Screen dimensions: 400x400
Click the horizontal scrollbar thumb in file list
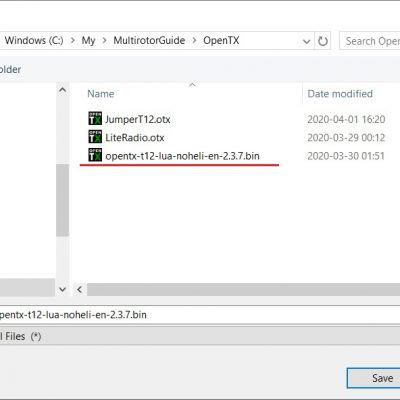(x=243, y=289)
